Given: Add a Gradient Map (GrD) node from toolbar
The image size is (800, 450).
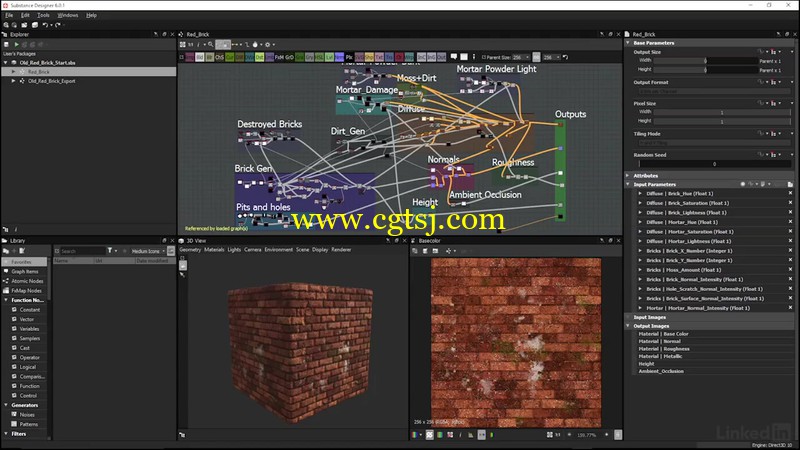Looking at the screenshot, I should pyautogui.click(x=289, y=57).
